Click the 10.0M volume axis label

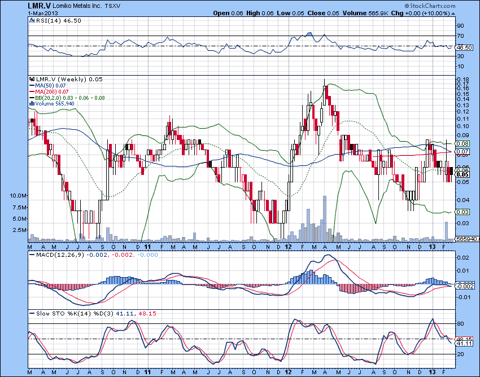click(18, 196)
